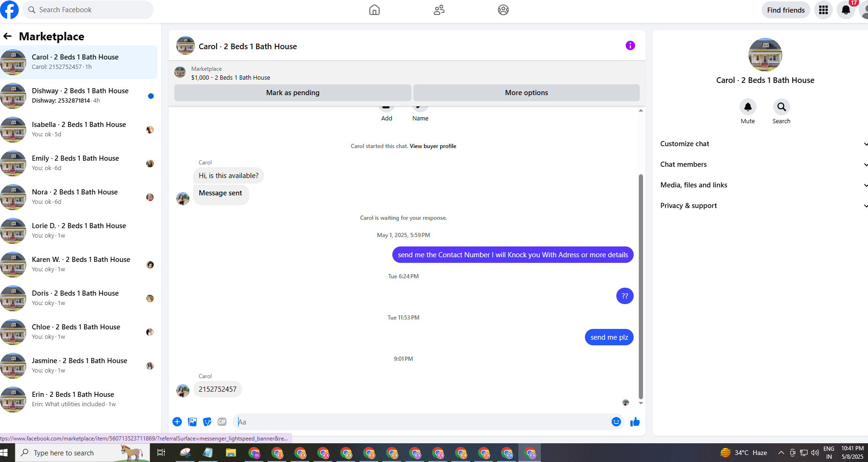Click the purple conversation information icon

point(630,45)
